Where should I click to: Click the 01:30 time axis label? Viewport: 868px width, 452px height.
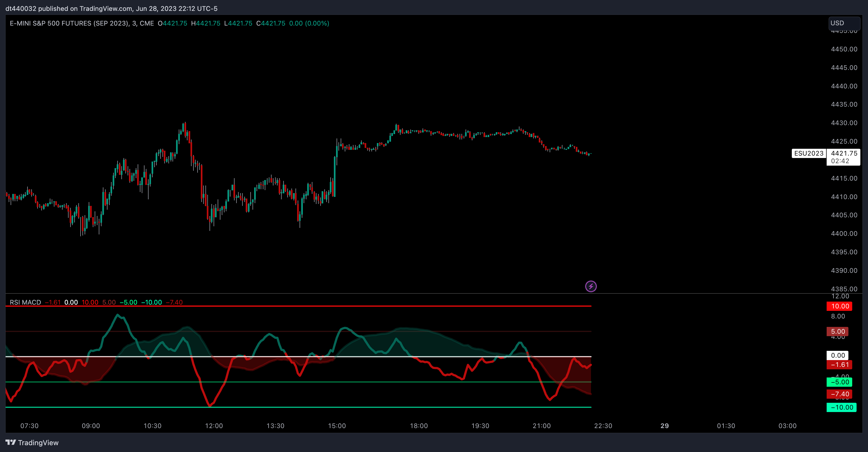[726, 426]
